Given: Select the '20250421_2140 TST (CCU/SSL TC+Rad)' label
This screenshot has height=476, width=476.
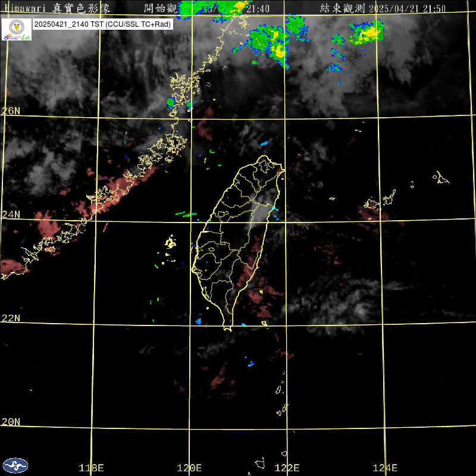Looking at the screenshot, I should [x=102, y=24].
